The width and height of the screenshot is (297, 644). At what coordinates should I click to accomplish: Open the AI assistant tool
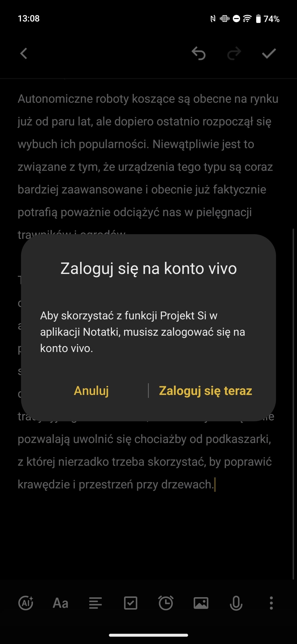(x=25, y=603)
